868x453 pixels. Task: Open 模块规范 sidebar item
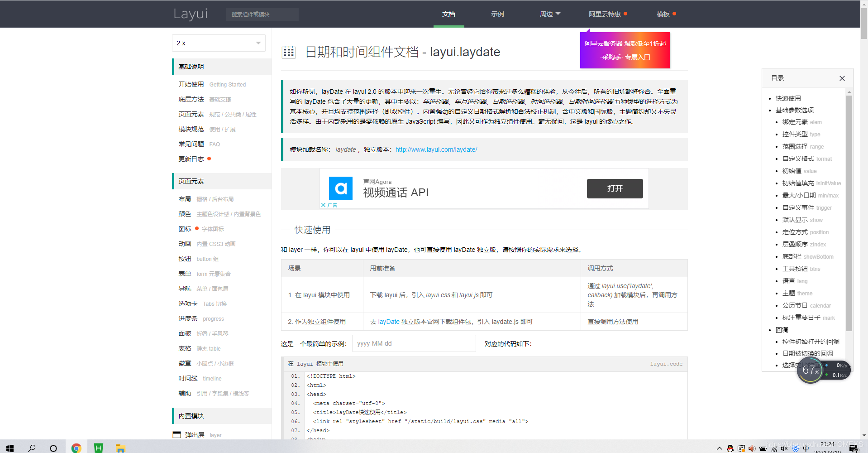207,129
